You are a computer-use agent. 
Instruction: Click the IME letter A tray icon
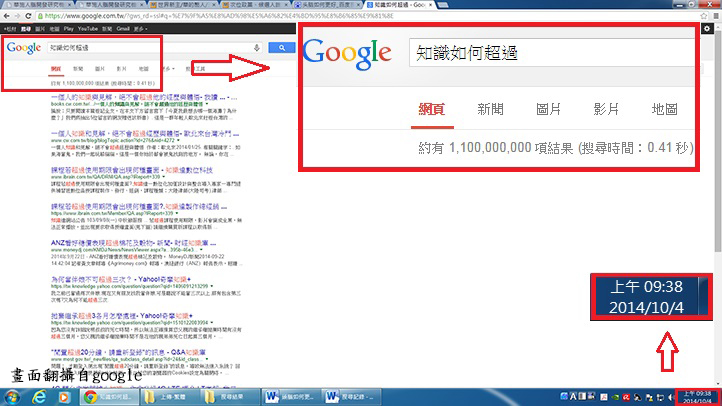pyautogui.click(x=573, y=396)
